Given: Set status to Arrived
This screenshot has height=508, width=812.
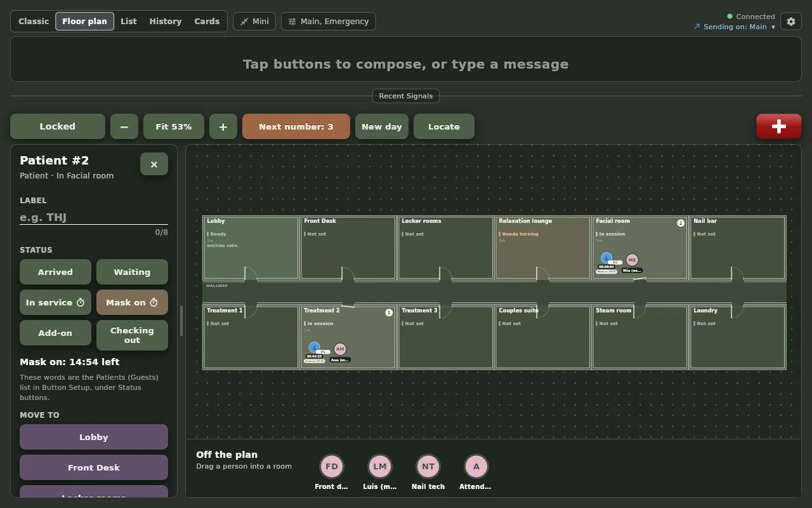Looking at the screenshot, I should (x=55, y=272).
